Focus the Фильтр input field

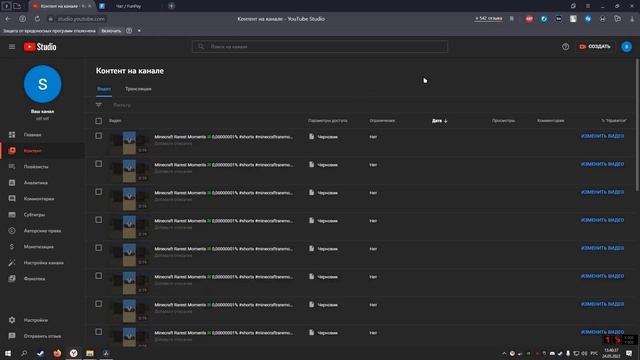coord(122,105)
